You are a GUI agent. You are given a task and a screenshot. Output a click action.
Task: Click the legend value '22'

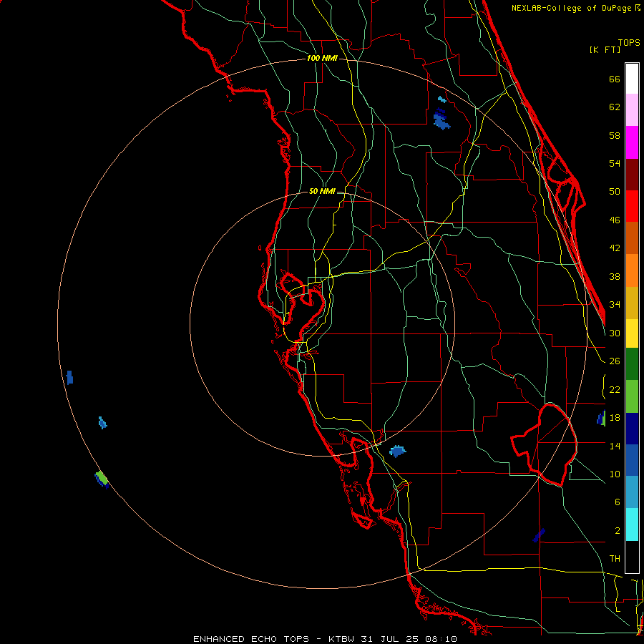tap(615, 390)
